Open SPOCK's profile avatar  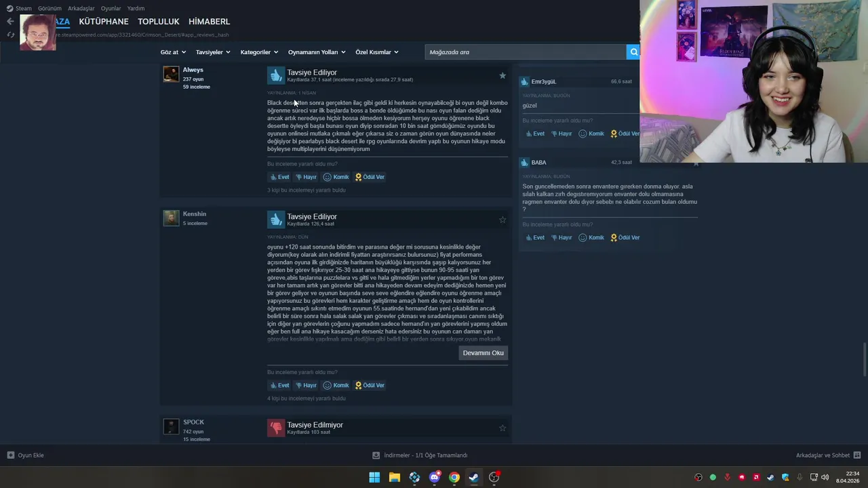tap(171, 426)
